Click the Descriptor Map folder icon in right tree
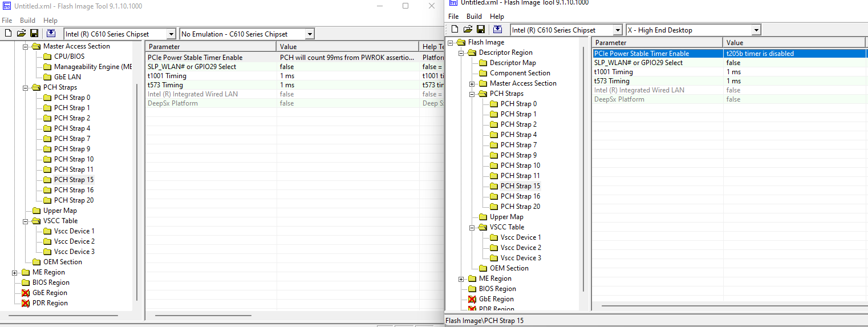Image resolution: width=868 pixels, height=327 pixels. 483,63
